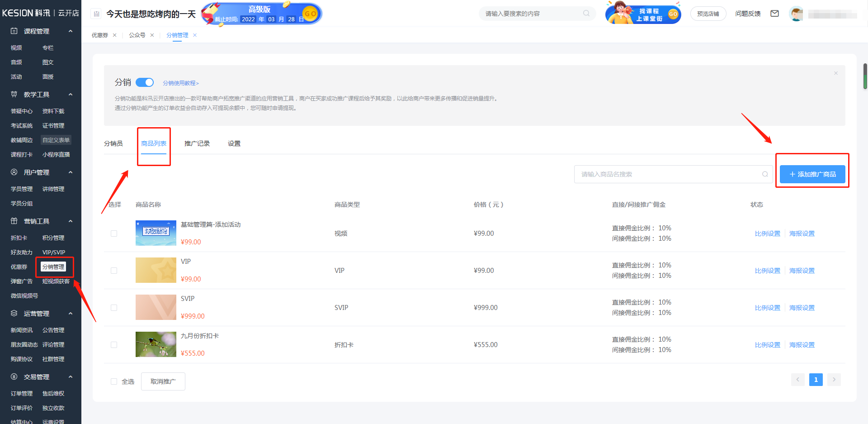The height and width of the screenshot is (424, 868).
Task: Collapse the 营销工具 section chevron
Action: (x=71, y=221)
